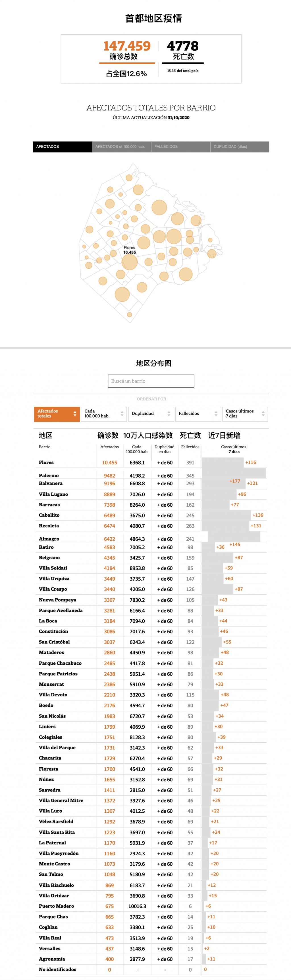Click the Puerto Madero row name
This screenshot has height=980, width=291.
pos(56,906)
